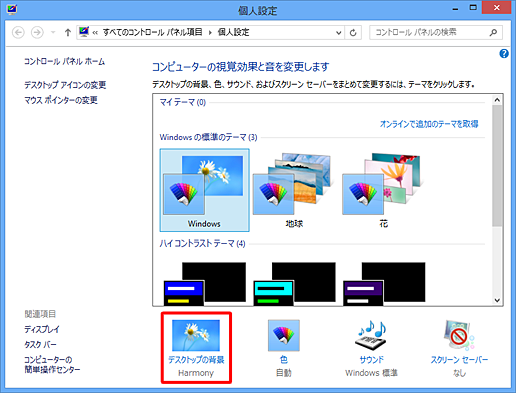Click the theme list scrollbar thumb
Viewport: 516px width, 393px height.
(497, 166)
